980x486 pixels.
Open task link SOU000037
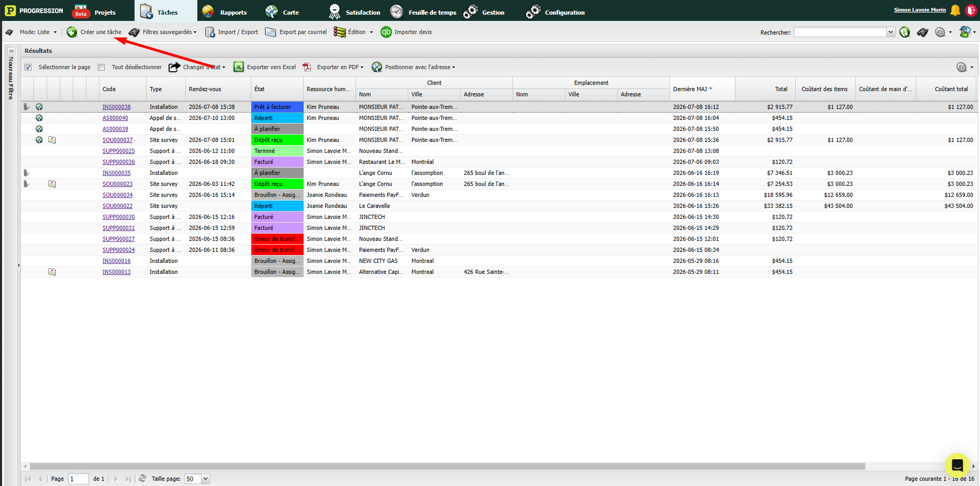[x=117, y=140]
